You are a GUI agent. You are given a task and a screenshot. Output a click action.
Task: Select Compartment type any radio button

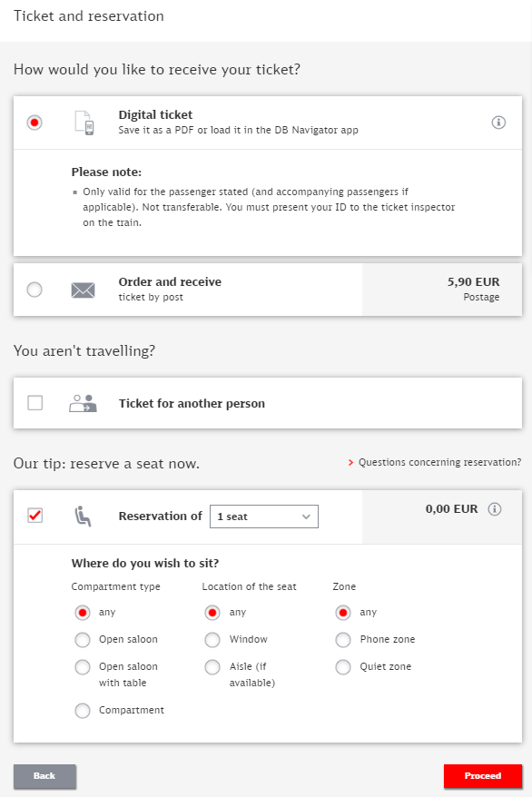(x=83, y=613)
